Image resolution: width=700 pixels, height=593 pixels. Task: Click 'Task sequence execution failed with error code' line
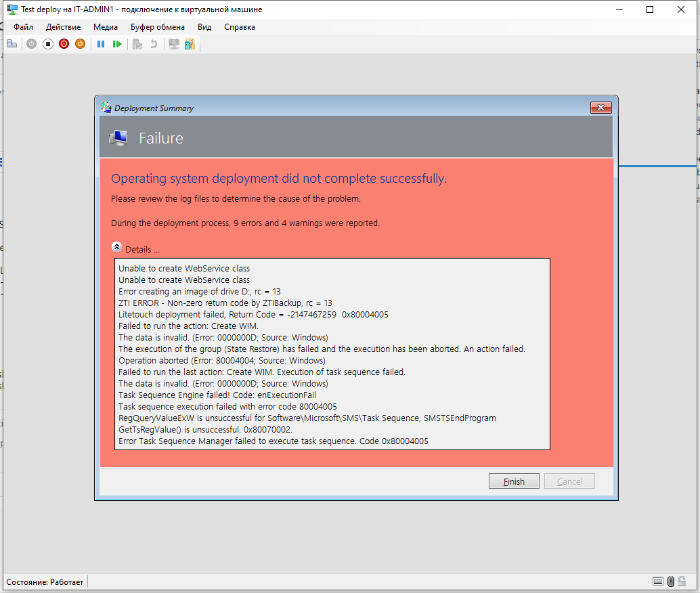click(x=227, y=407)
